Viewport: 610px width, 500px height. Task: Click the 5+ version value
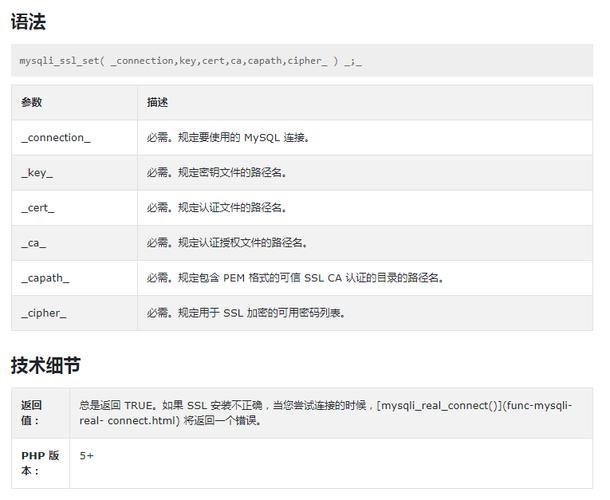tap(86, 456)
